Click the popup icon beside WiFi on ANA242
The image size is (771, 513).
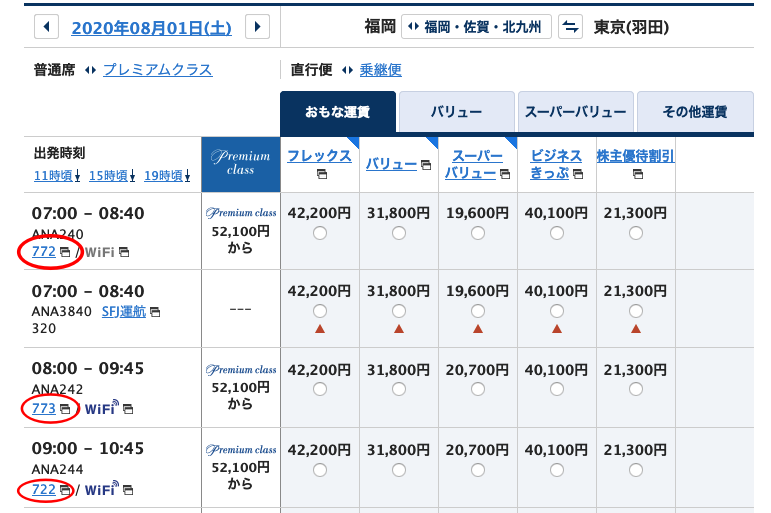pyautogui.click(x=128, y=409)
